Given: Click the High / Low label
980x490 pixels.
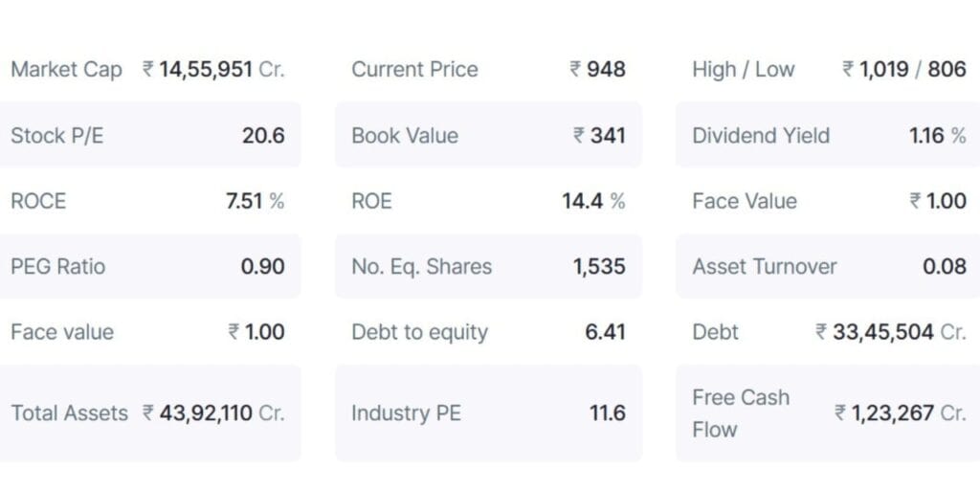Looking at the screenshot, I should [x=743, y=69].
